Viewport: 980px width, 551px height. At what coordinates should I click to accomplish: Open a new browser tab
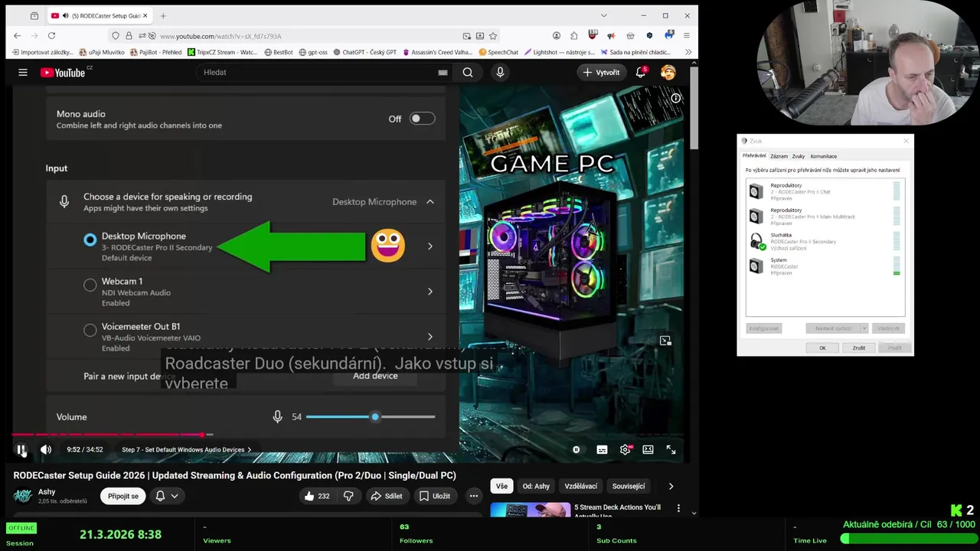pos(163,16)
